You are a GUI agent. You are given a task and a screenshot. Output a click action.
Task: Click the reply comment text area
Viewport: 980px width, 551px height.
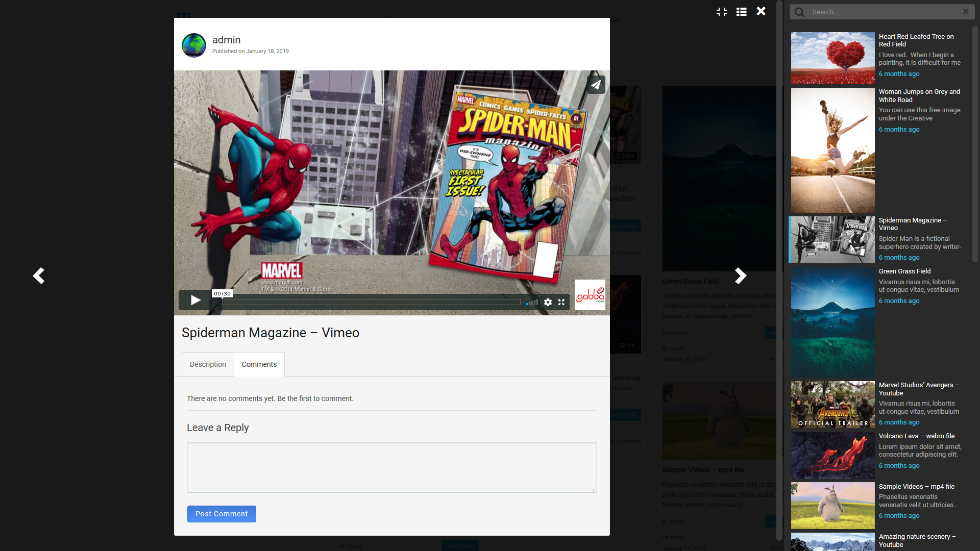click(x=392, y=467)
